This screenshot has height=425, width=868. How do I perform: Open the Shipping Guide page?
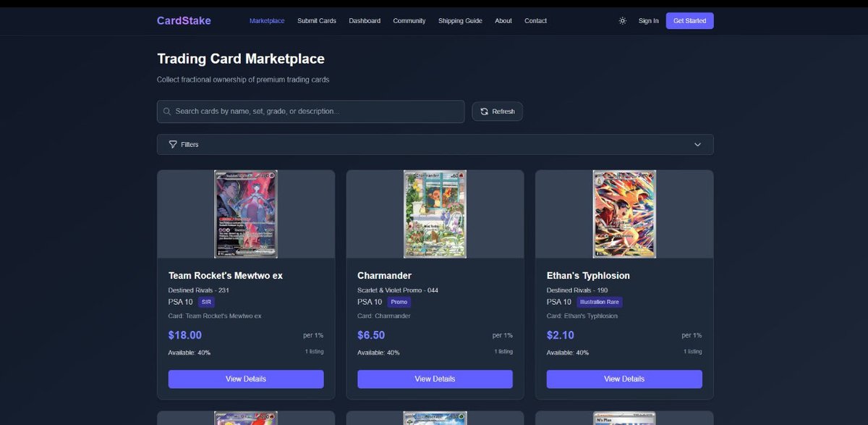pyautogui.click(x=459, y=20)
